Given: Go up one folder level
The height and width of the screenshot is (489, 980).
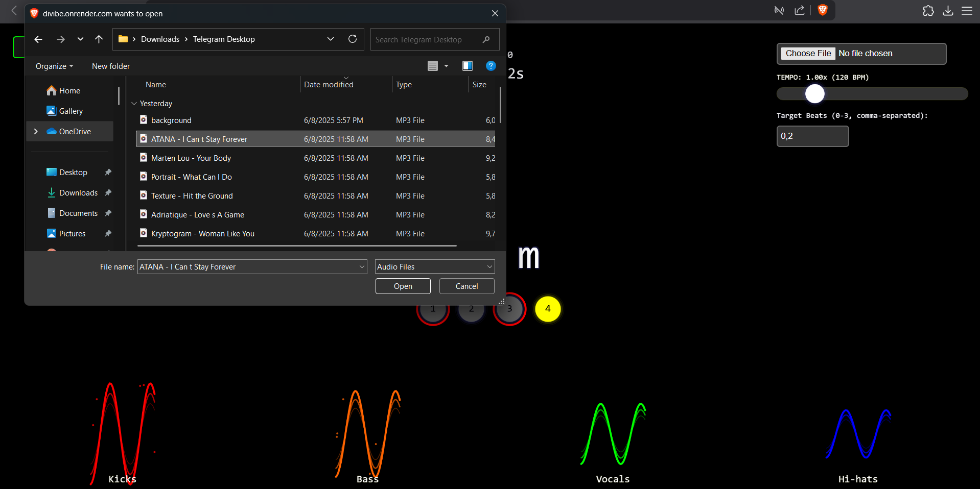Looking at the screenshot, I should 99,39.
